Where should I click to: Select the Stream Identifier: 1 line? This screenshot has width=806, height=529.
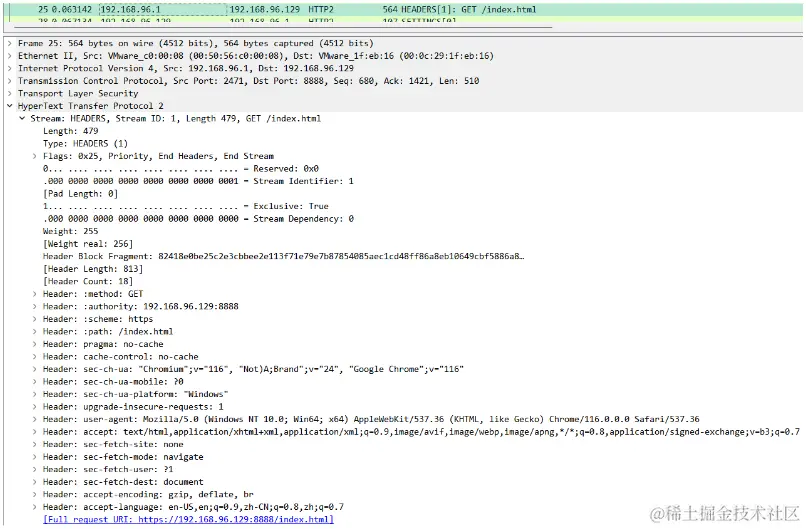(198, 181)
